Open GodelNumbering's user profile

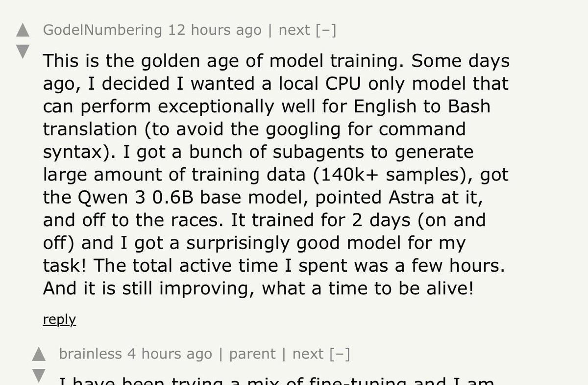tap(102, 30)
